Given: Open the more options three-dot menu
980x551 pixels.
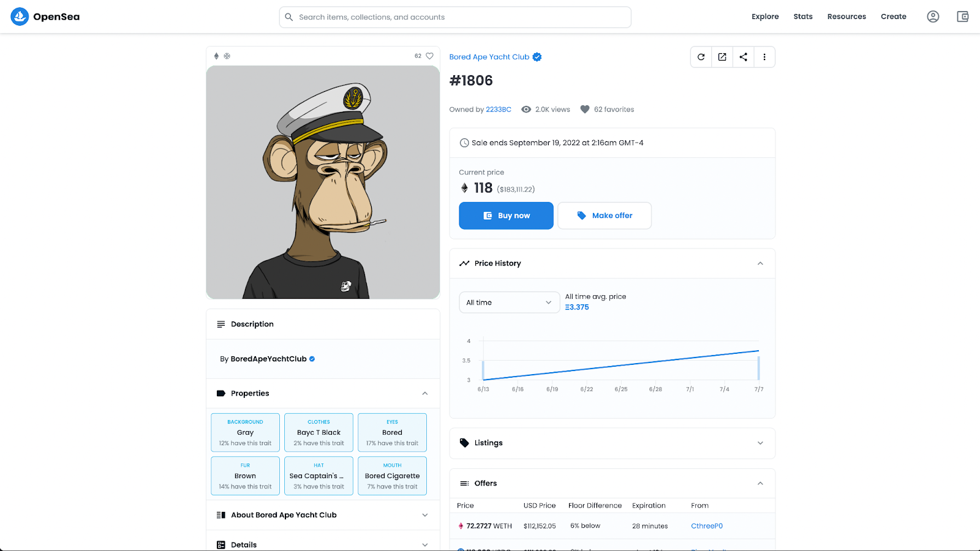Looking at the screenshot, I should tap(764, 57).
